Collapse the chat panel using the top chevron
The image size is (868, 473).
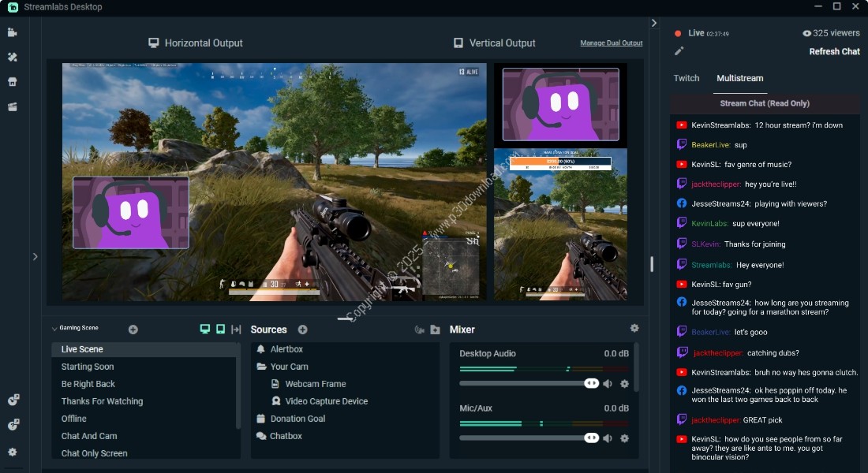[654, 23]
